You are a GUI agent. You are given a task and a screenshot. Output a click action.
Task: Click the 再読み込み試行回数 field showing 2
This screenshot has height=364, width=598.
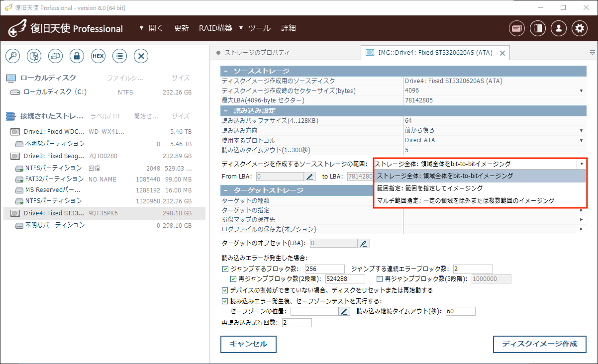coord(297,323)
